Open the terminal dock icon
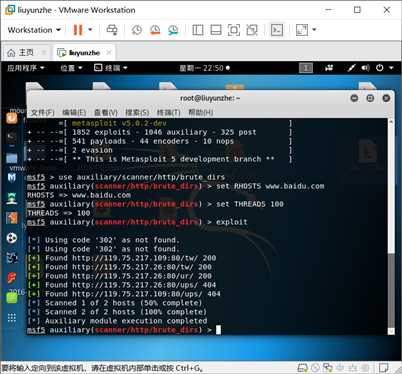 point(12,136)
